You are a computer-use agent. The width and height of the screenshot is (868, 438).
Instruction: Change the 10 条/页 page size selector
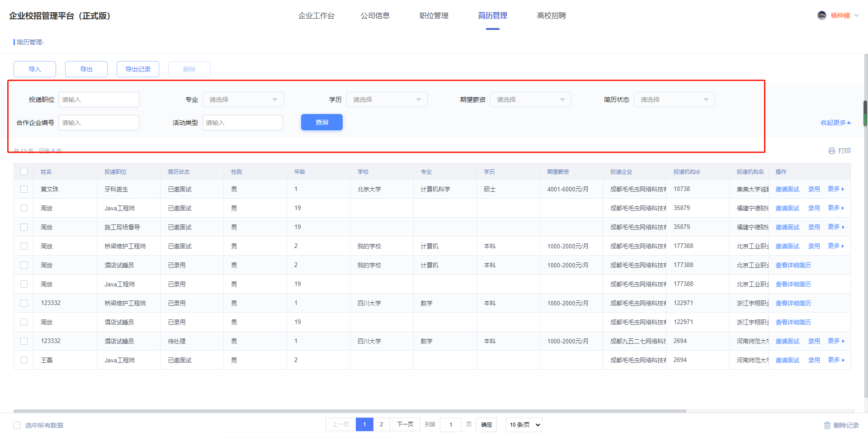[x=524, y=425]
